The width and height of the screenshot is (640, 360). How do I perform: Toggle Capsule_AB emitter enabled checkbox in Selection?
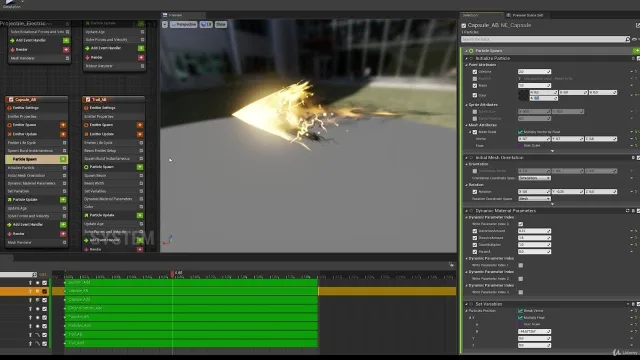pos(464,25)
